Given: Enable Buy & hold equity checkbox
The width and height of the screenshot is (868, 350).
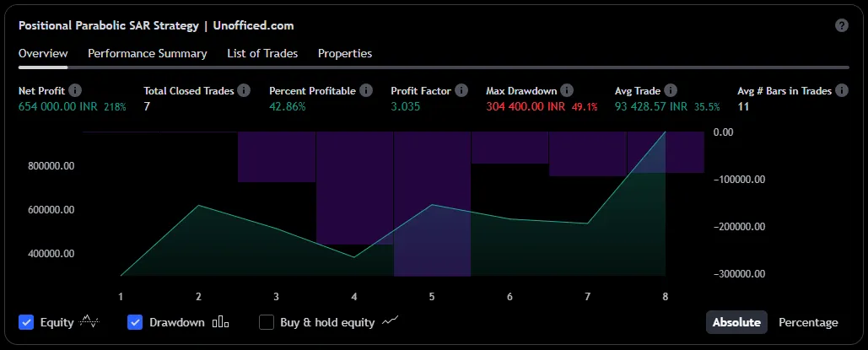Looking at the screenshot, I should 267,322.
